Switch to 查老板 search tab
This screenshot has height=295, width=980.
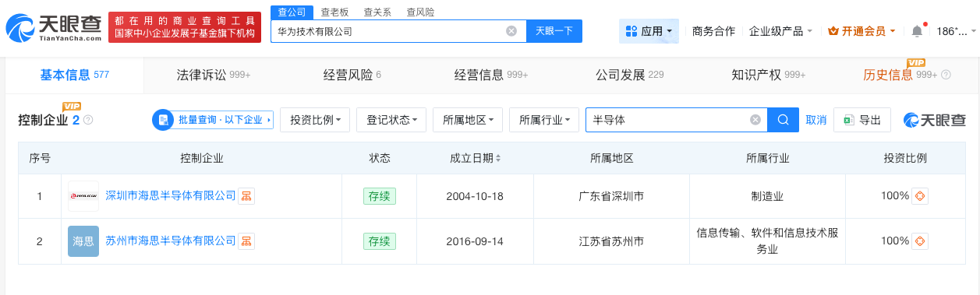point(335,12)
